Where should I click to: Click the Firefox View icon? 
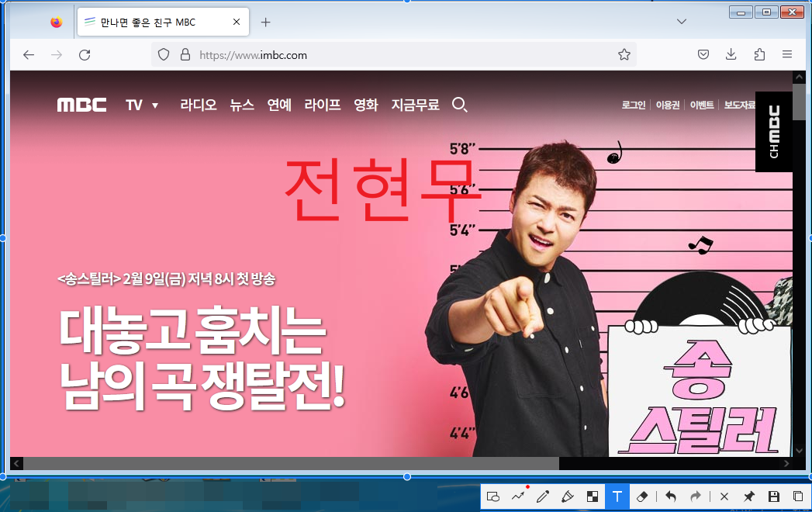coord(57,22)
